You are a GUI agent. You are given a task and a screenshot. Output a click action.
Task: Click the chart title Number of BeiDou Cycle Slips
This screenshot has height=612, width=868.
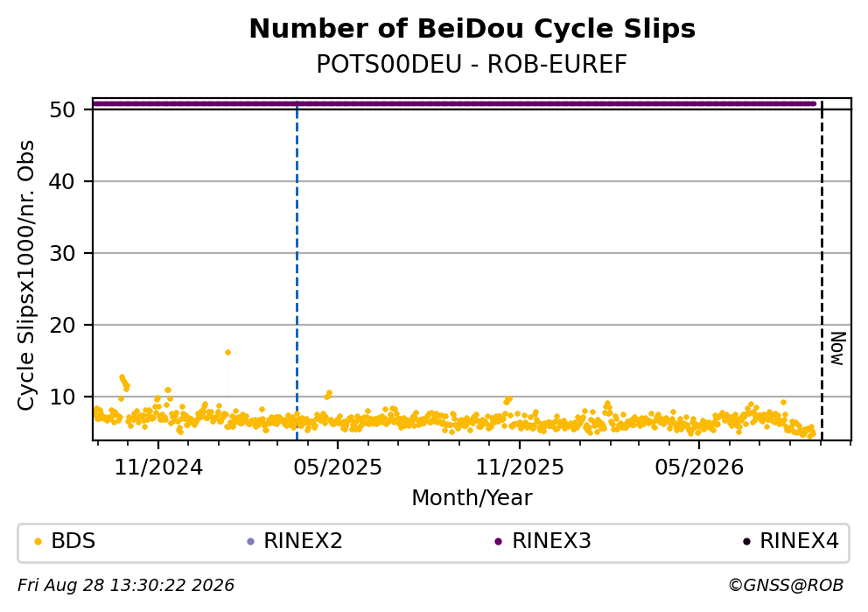pyautogui.click(x=472, y=29)
